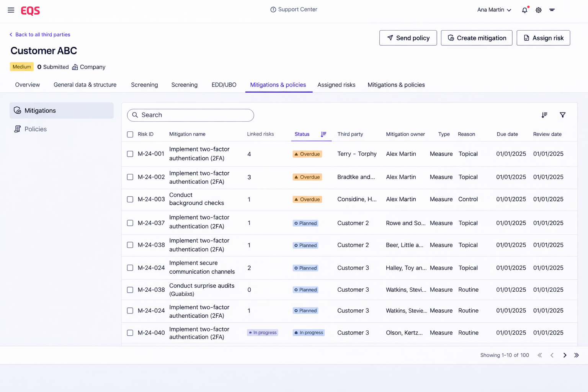
Task: Jump to the last page of results
Action: click(x=577, y=355)
